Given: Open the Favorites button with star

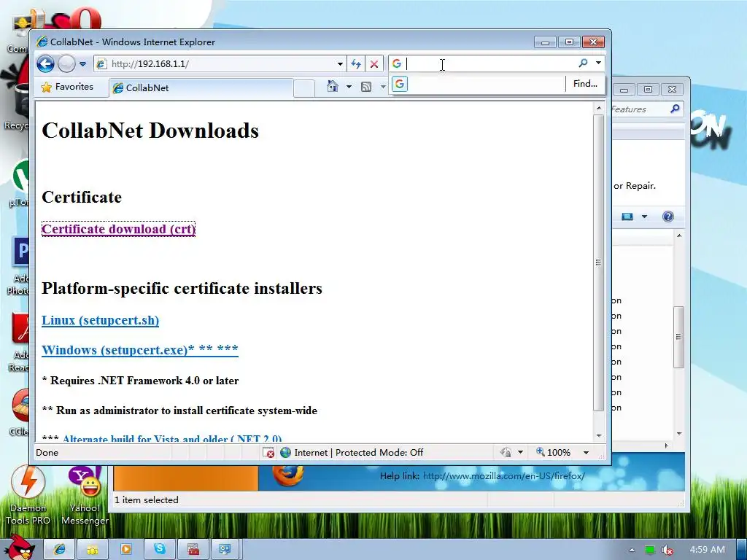Looking at the screenshot, I should point(67,87).
